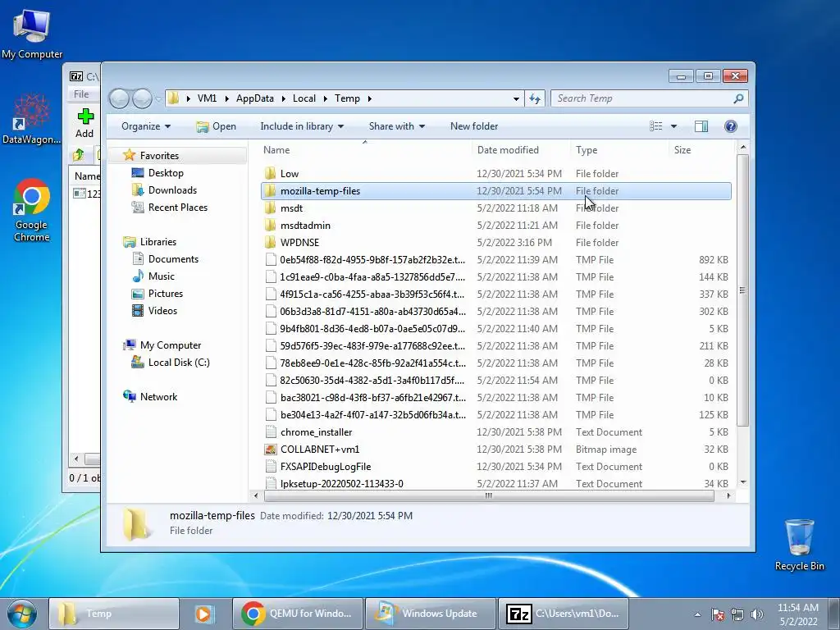Select the WPDNSE folder
Image resolution: width=840 pixels, height=630 pixels.
pyautogui.click(x=496, y=243)
